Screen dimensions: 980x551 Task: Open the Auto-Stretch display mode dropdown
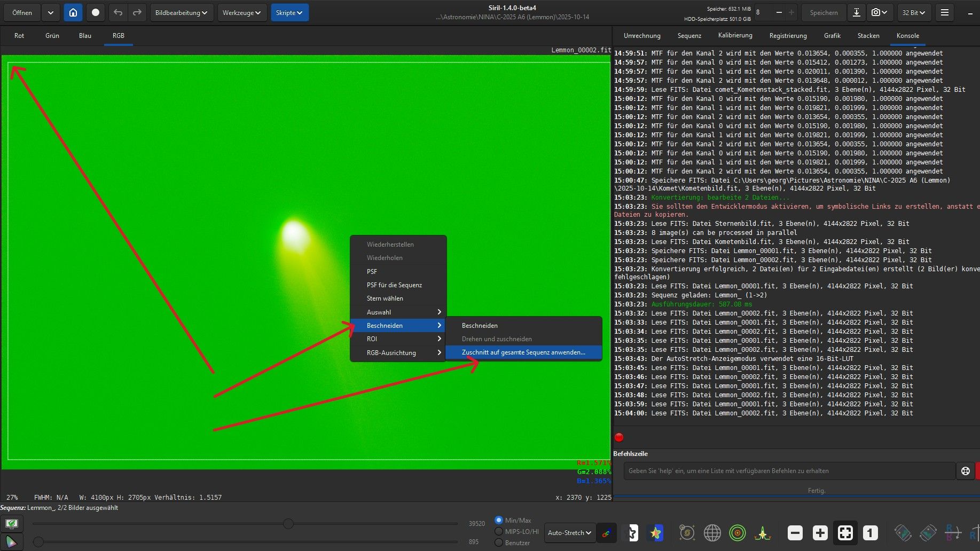tap(569, 532)
